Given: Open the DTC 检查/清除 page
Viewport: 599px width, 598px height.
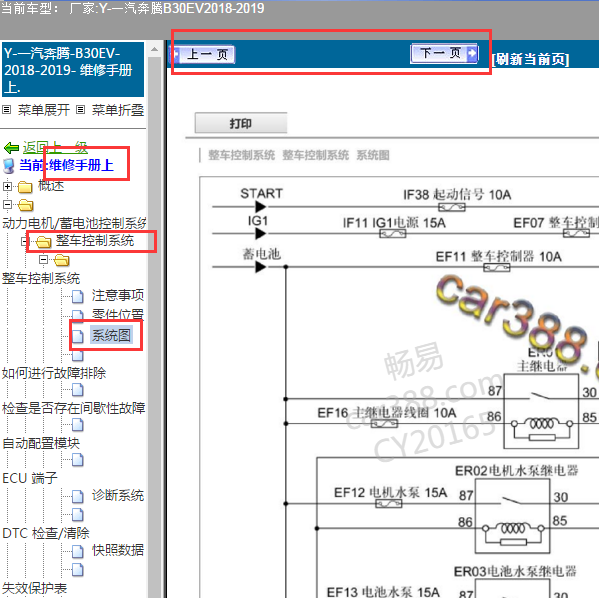Looking at the screenshot, I should (45, 533).
